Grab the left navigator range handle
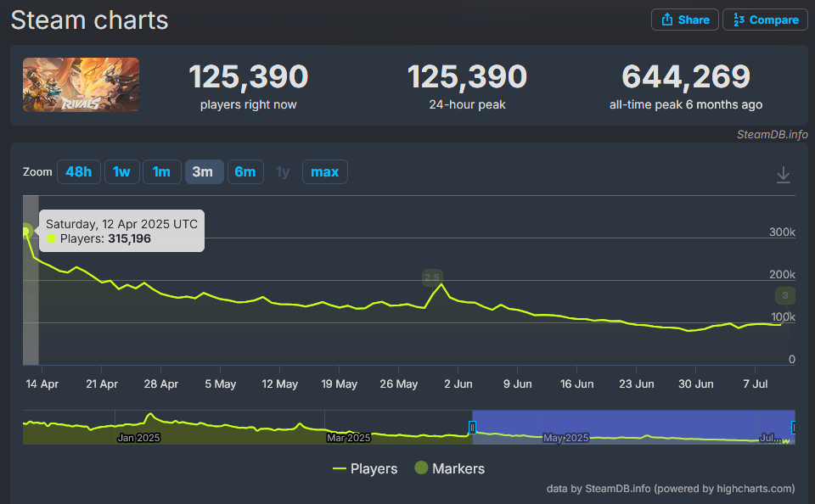 point(472,428)
